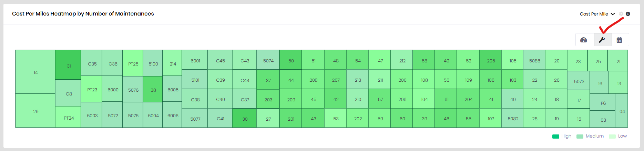Click the info icon in the header
This screenshot has width=644, height=151.
click(628, 14)
